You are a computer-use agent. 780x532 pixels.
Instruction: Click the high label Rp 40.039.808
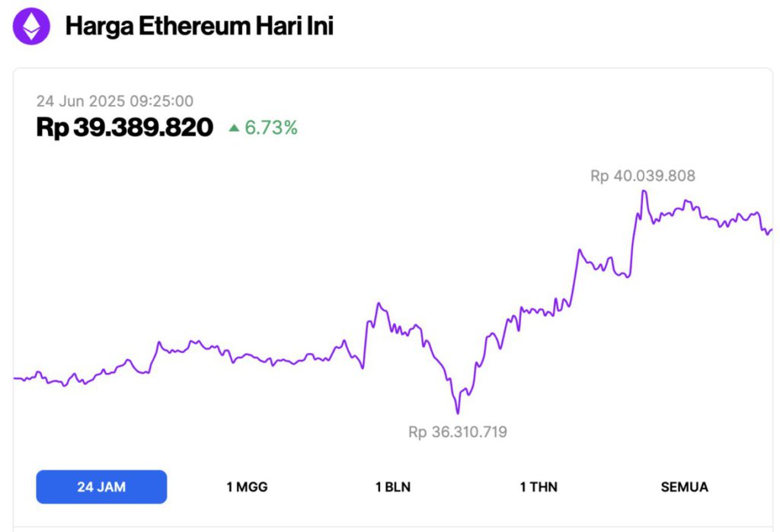[643, 176]
